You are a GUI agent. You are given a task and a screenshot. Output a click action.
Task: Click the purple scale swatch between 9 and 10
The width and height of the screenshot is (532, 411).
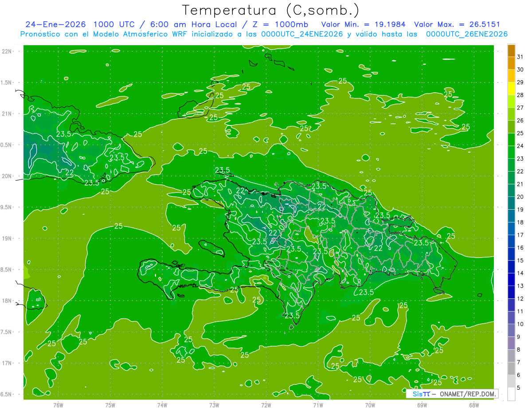tap(511, 331)
